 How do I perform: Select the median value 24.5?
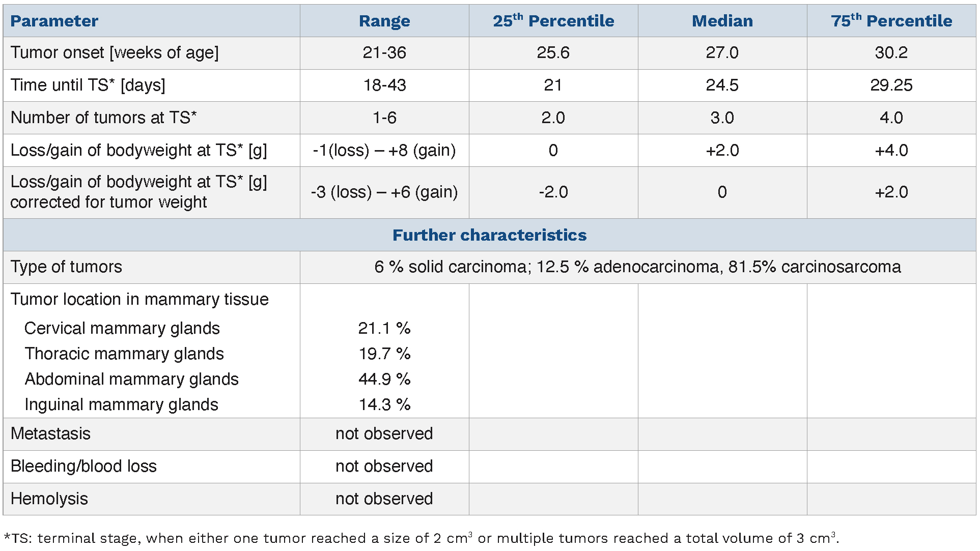pos(722,85)
